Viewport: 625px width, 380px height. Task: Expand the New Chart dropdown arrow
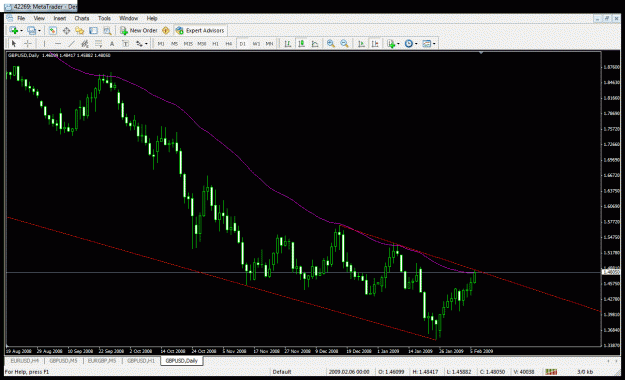[x=21, y=31]
